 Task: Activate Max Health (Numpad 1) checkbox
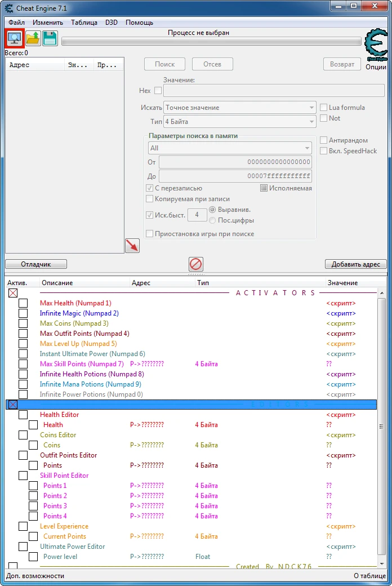point(23,303)
